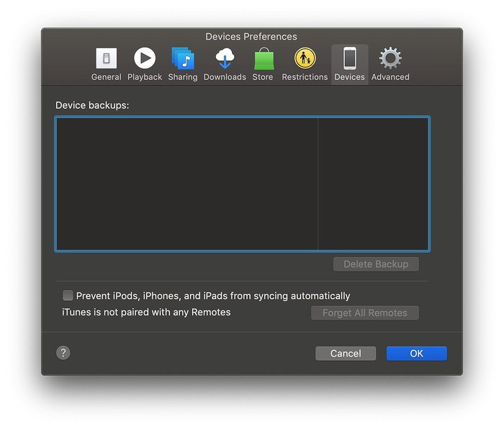
Task: Enable the prevent automatic syncing checkbox
Action: click(x=68, y=295)
